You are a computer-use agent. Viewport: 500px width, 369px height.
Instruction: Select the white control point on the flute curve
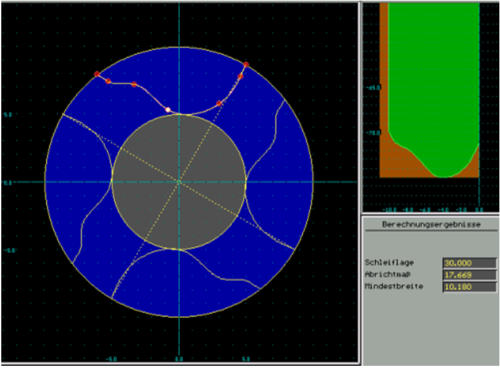click(x=168, y=109)
